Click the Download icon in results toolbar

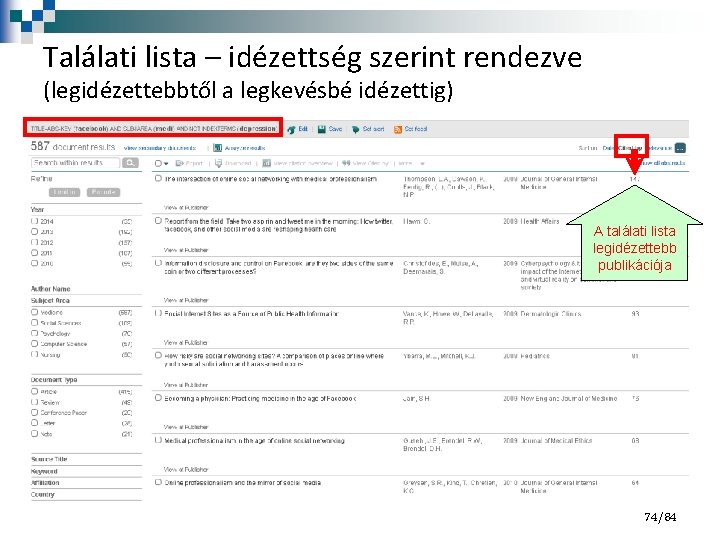pyautogui.click(x=219, y=163)
